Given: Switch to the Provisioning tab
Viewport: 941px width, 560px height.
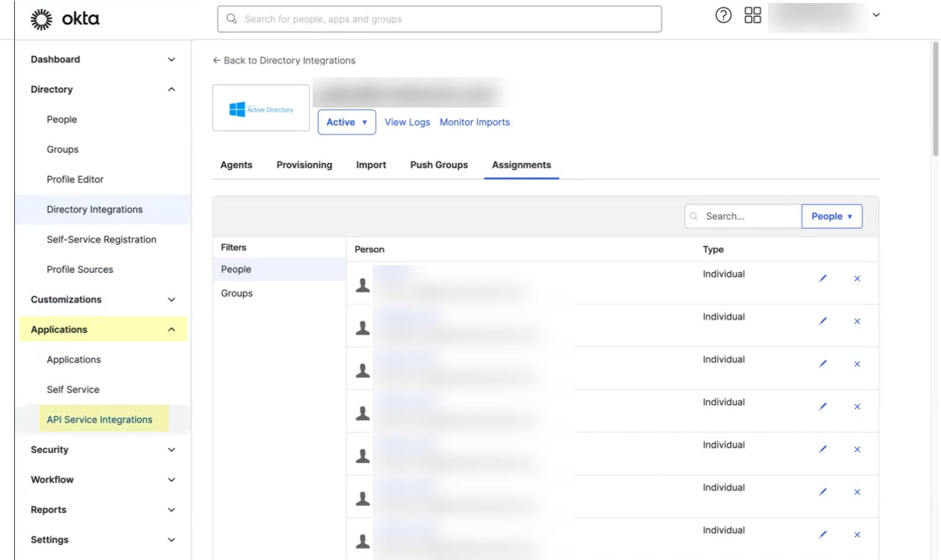Looking at the screenshot, I should 304,165.
